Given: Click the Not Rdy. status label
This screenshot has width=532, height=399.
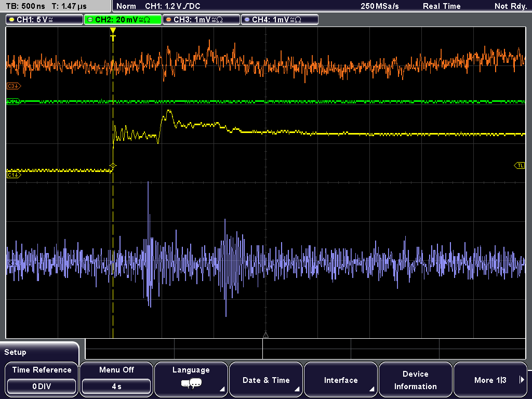Looking at the screenshot, I should [511, 6].
